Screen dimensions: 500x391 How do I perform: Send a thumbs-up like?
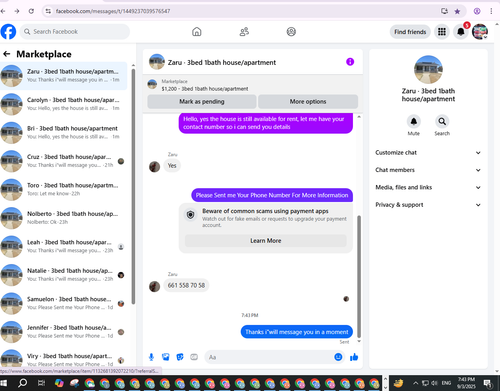354,357
